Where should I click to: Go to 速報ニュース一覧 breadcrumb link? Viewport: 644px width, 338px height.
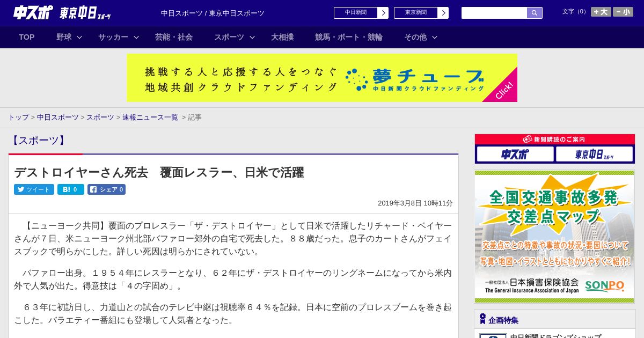pos(150,117)
